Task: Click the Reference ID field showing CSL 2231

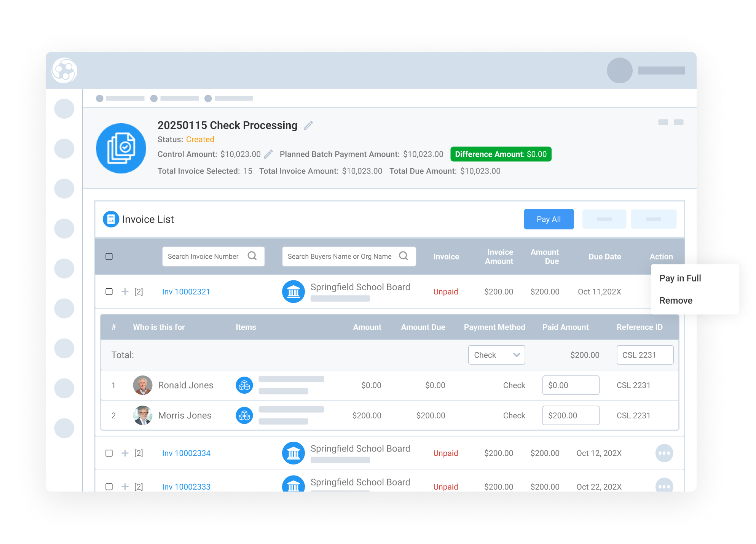Action: (x=645, y=355)
